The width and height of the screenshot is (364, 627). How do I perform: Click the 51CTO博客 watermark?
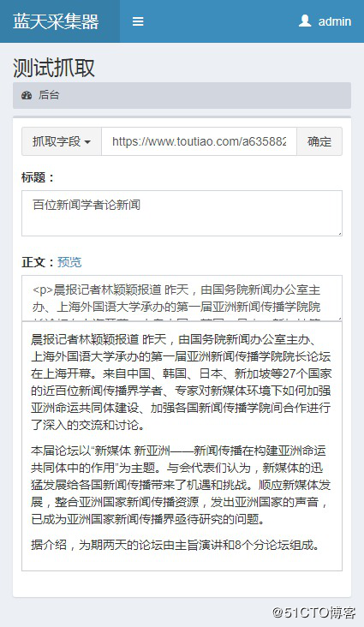pos(314,612)
